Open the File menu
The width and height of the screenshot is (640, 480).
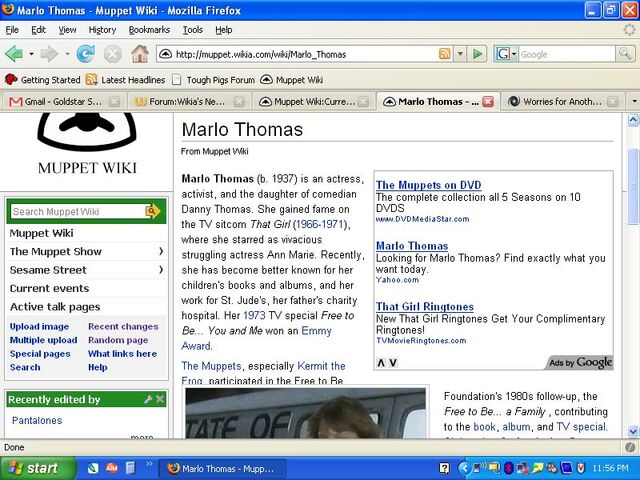coord(12,30)
